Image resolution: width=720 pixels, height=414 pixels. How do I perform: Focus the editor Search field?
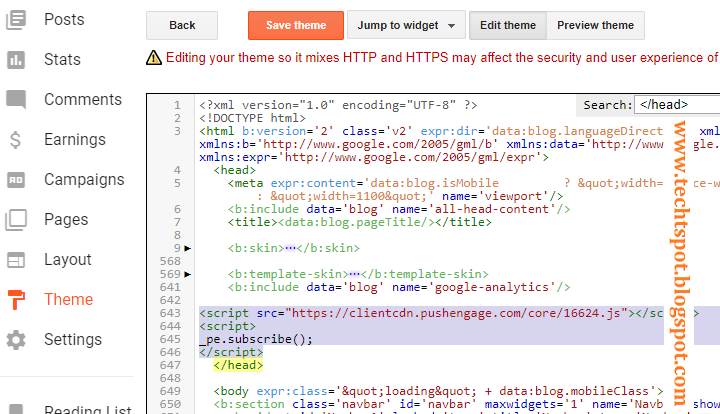tap(677, 105)
